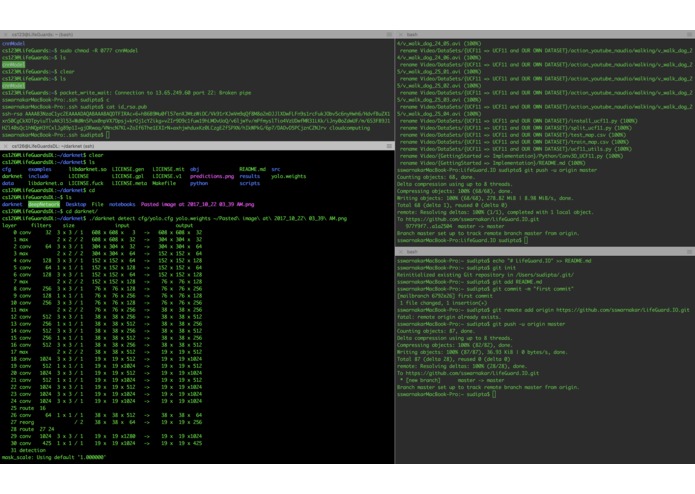Click the '25 route 16' row

click(x=28, y=408)
